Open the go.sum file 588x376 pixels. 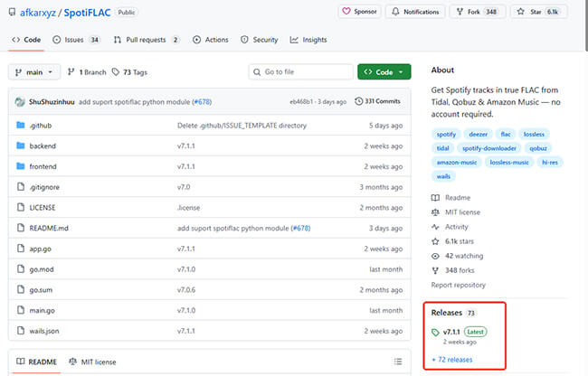(x=41, y=290)
